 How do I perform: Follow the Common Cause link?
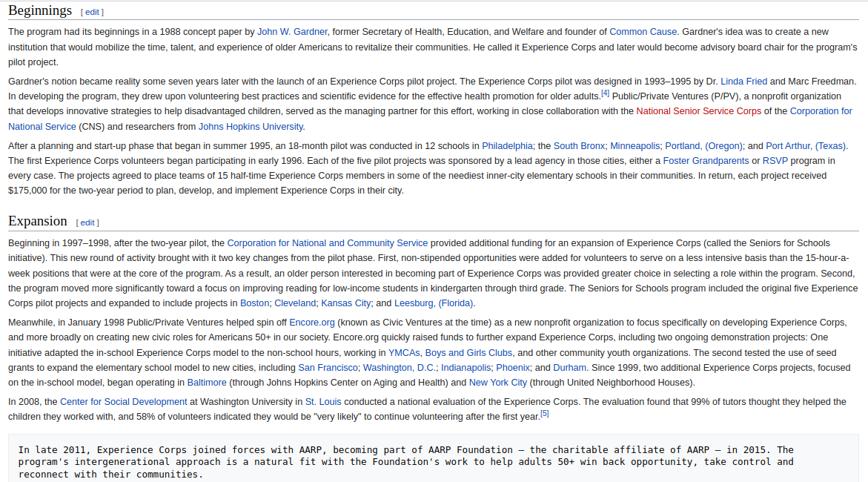643,32
